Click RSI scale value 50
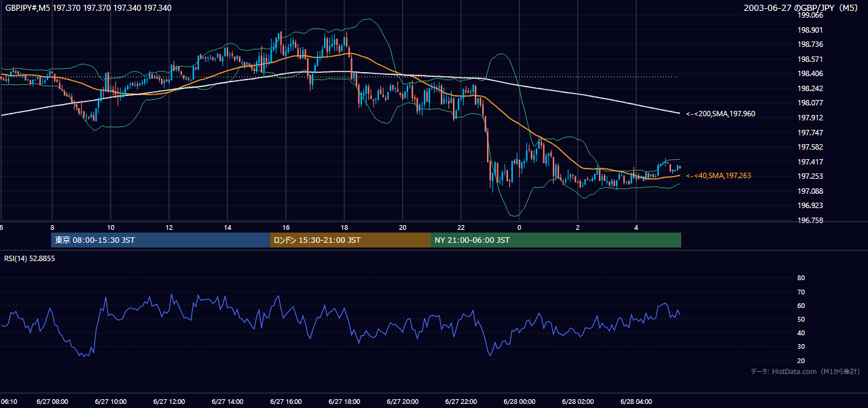The image size is (868, 408). [x=801, y=319]
